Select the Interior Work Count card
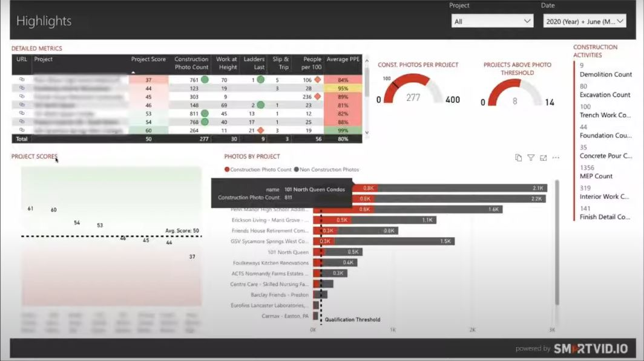Screen dimensions: 644x361 (x=604, y=192)
